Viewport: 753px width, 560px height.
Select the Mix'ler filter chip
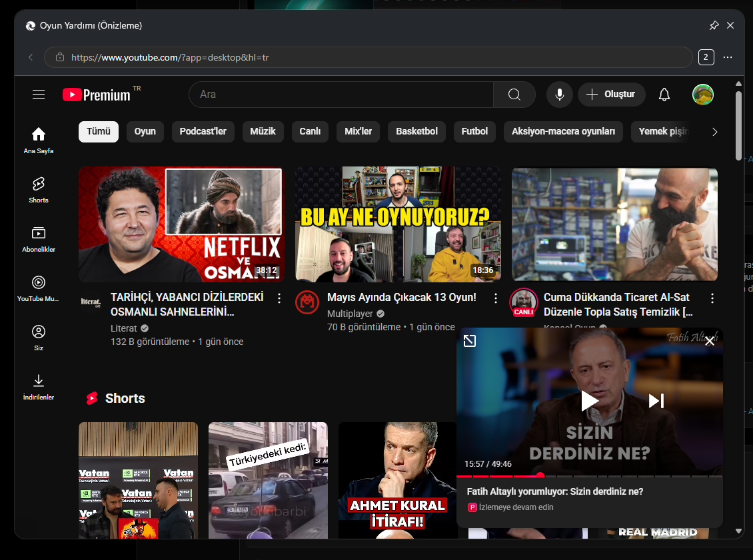[x=359, y=131]
